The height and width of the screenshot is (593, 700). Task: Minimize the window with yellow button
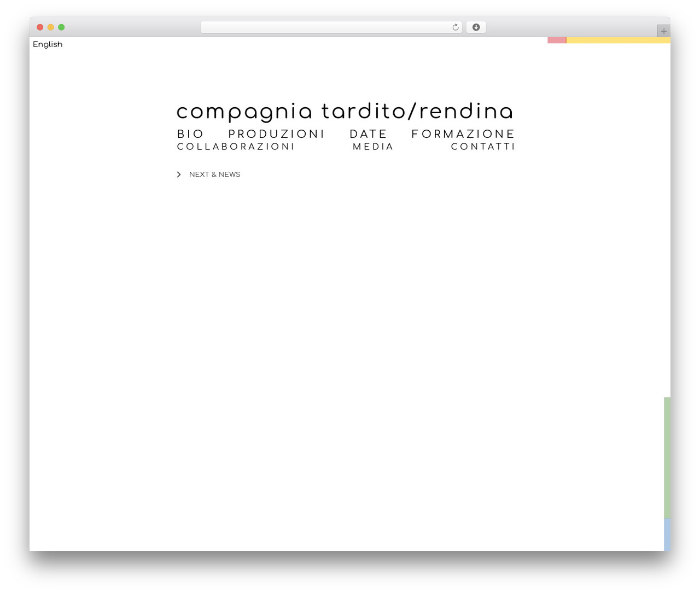[51, 27]
